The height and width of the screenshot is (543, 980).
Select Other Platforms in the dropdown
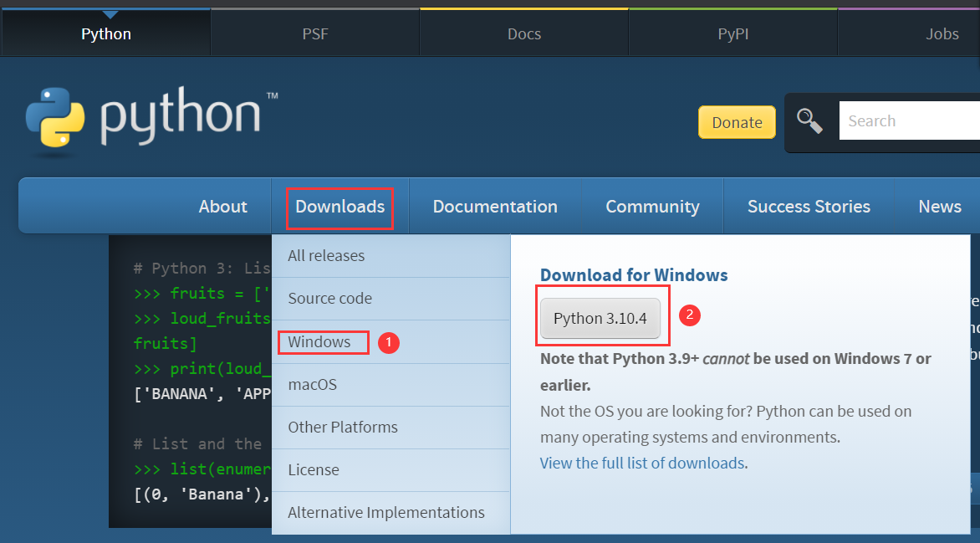coord(391,427)
